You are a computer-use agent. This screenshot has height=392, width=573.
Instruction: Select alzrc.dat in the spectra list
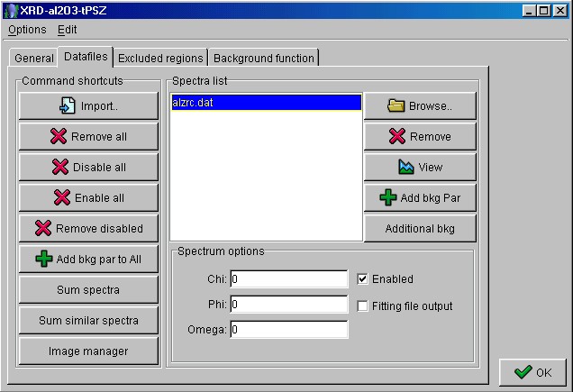(x=266, y=103)
